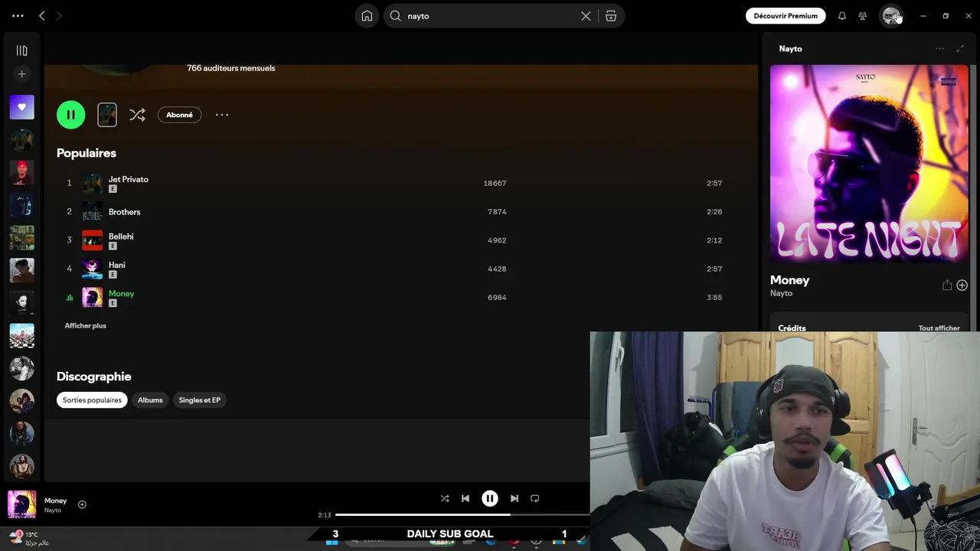Open the artist track preview thumbnail
Viewport: 980px width, 551px height.
[x=107, y=115]
